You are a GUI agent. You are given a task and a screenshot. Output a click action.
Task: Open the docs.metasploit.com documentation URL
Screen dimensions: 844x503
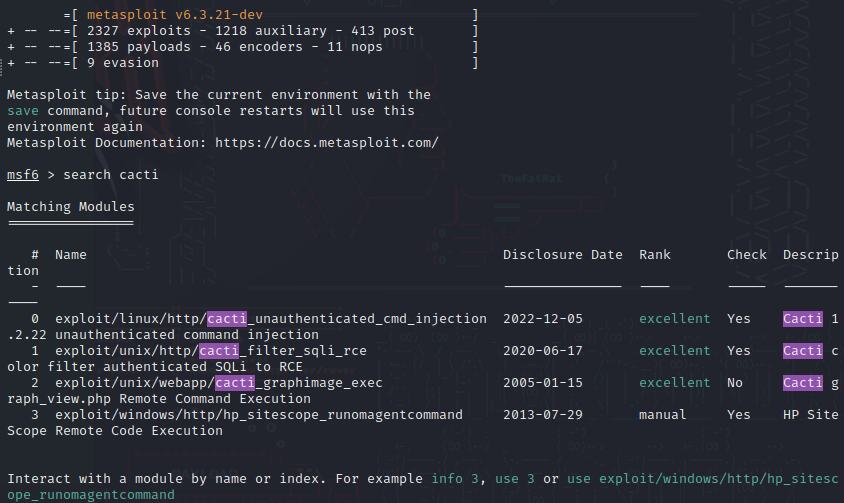click(x=327, y=143)
